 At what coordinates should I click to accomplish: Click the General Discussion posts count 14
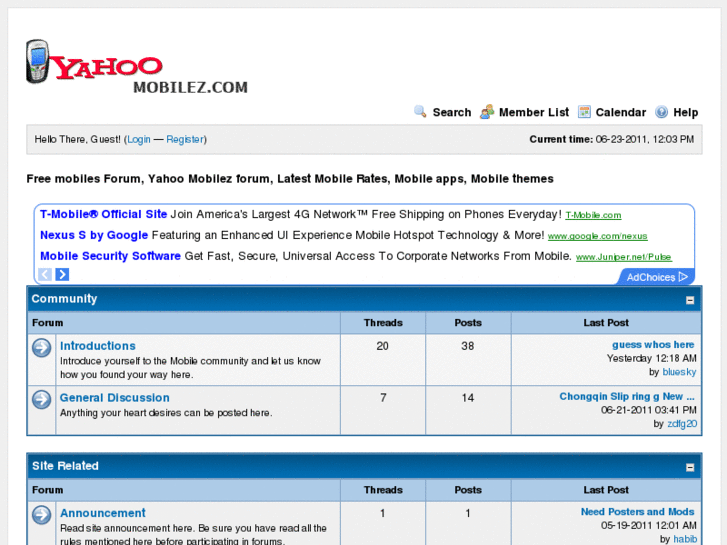coord(467,398)
